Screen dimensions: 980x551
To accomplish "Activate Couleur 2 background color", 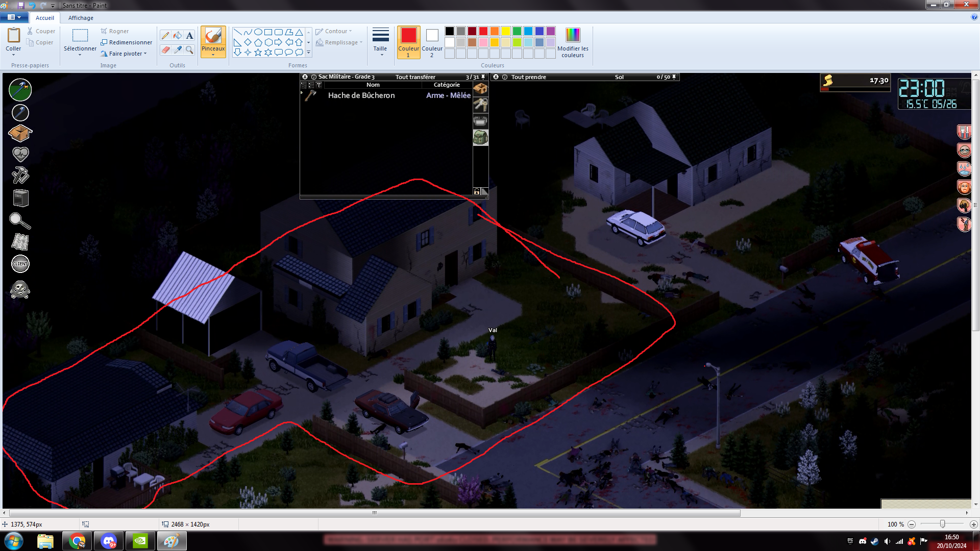I will tap(432, 42).
